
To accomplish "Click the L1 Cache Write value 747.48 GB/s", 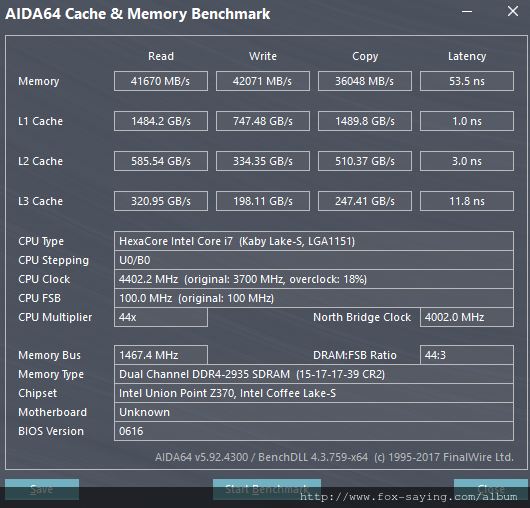I will 263,121.
